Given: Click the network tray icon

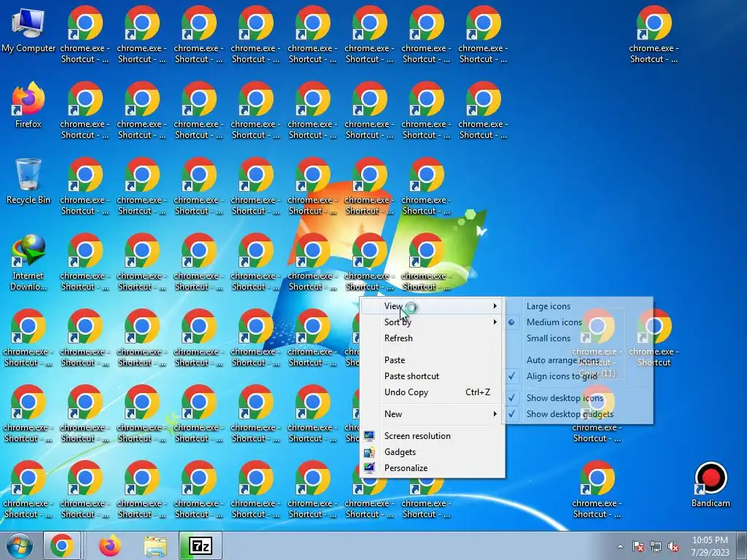Looking at the screenshot, I should 656,547.
